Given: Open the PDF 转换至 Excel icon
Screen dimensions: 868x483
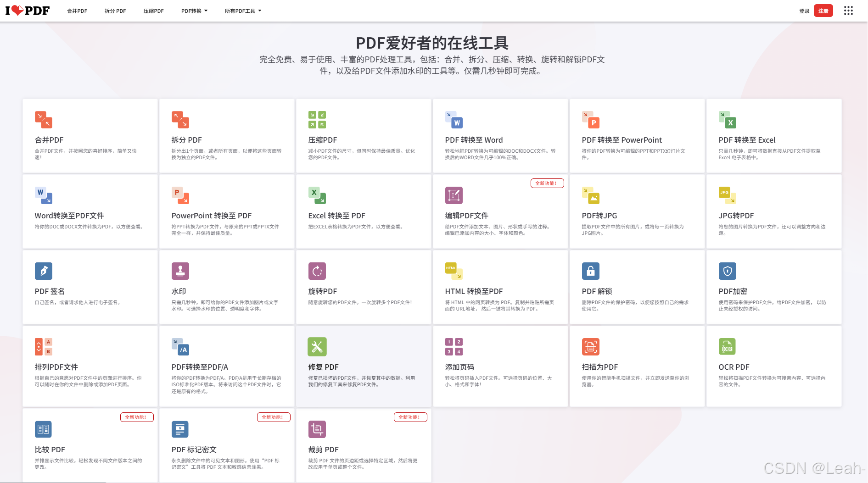Looking at the screenshot, I should (x=728, y=120).
